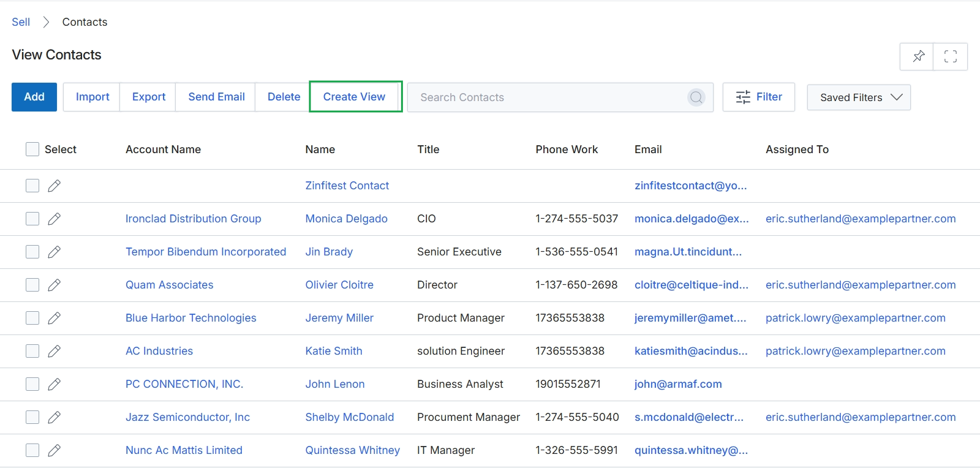Image resolution: width=980 pixels, height=468 pixels.
Task: Open Quam Associates account
Action: [x=169, y=285]
